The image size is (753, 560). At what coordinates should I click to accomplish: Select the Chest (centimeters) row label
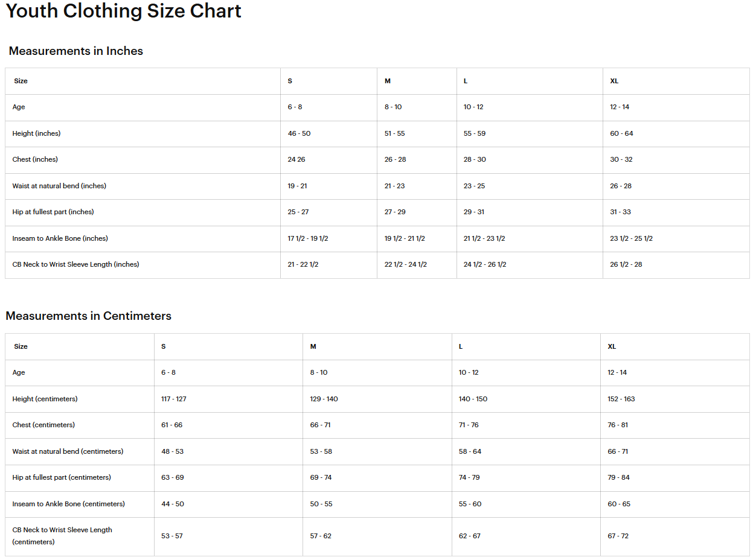(x=44, y=425)
